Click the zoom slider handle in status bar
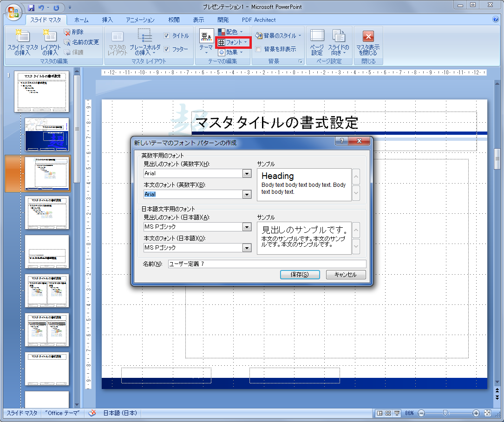 [445, 413]
